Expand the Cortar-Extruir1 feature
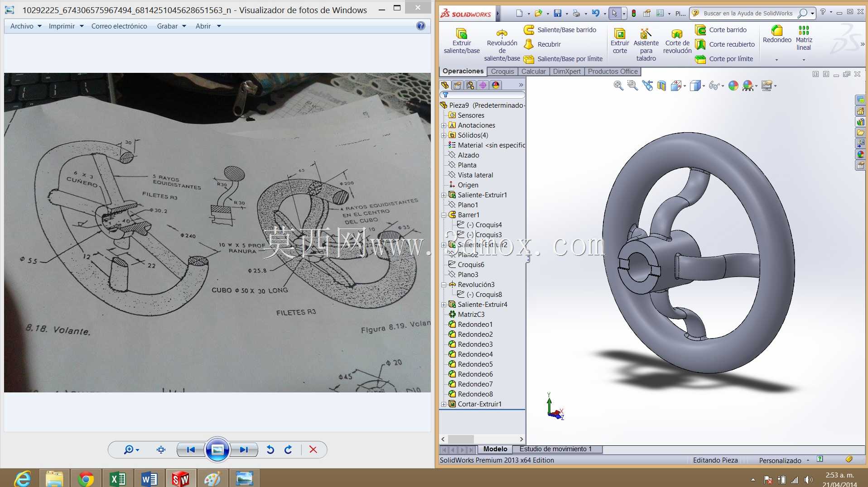Image resolution: width=868 pixels, height=487 pixels. (x=444, y=404)
